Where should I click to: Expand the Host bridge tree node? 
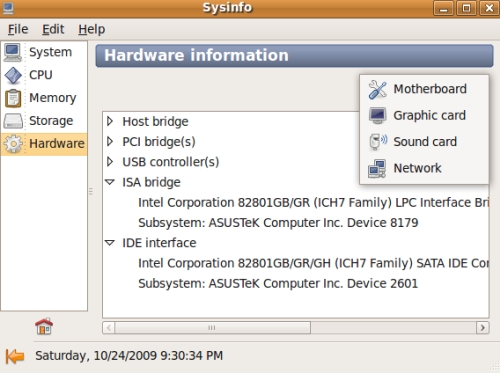(110, 121)
